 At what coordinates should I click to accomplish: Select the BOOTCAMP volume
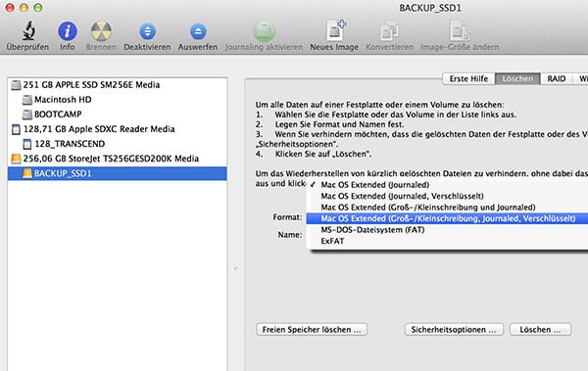click(117, 115)
